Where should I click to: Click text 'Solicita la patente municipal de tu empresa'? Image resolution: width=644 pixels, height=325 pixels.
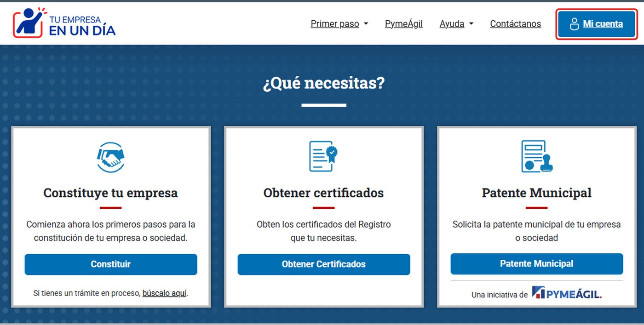pyautogui.click(x=537, y=225)
